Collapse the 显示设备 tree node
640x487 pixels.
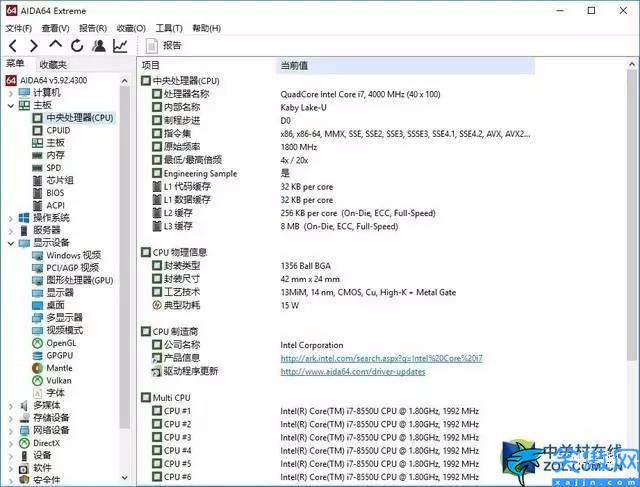coord(11,243)
